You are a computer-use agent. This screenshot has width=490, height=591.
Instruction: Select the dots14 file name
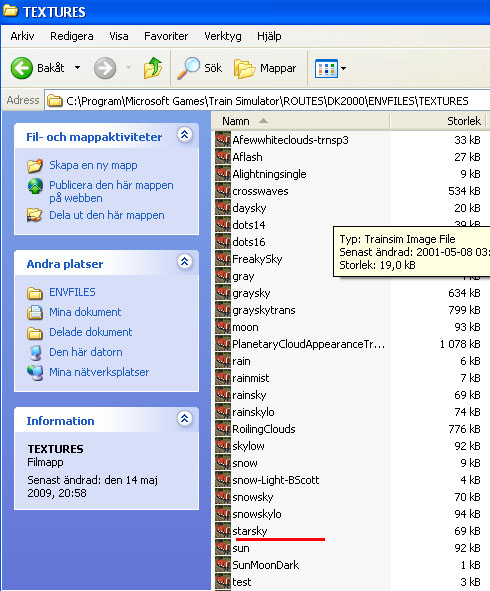pyautogui.click(x=248, y=225)
